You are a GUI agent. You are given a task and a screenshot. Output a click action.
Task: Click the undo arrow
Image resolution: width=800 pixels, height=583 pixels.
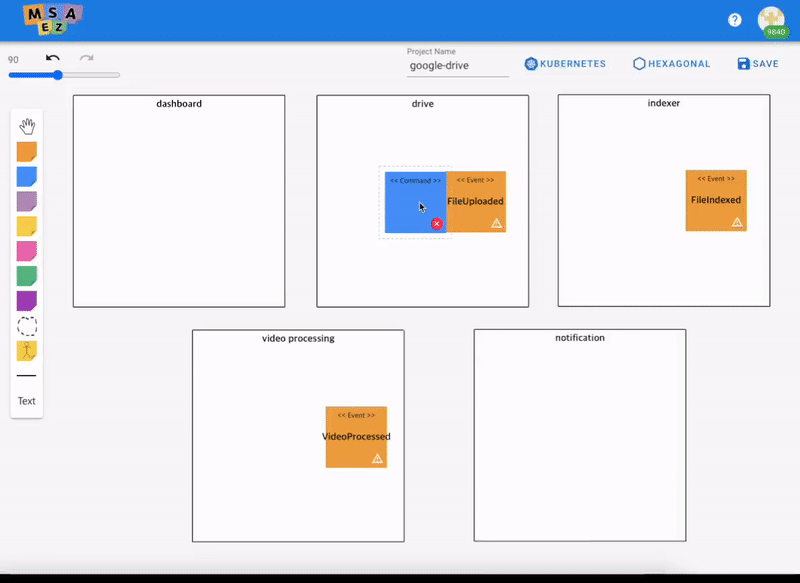click(52, 57)
